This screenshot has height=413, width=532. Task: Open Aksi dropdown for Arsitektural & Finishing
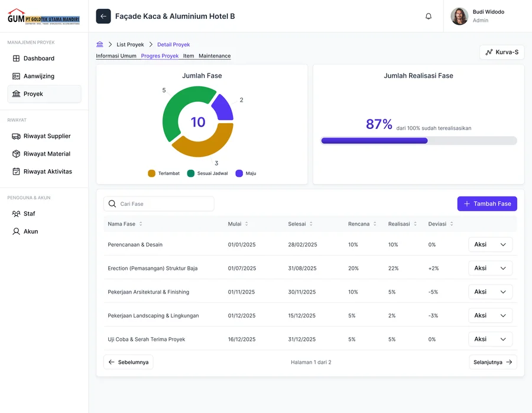click(490, 292)
